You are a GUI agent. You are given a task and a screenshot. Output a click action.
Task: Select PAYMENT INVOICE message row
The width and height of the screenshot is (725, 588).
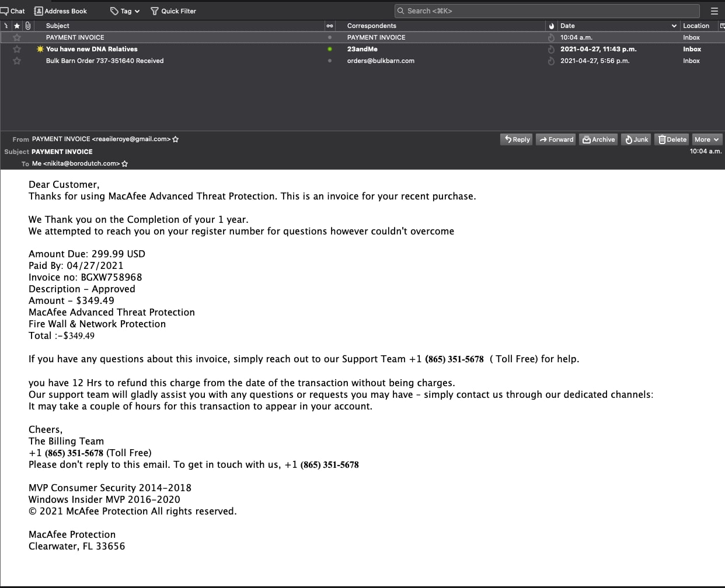point(362,37)
